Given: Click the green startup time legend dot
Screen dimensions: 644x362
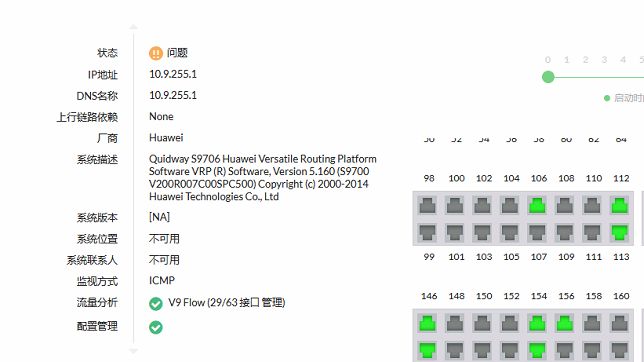Looking at the screenshot, I should [x=607, y=98].
